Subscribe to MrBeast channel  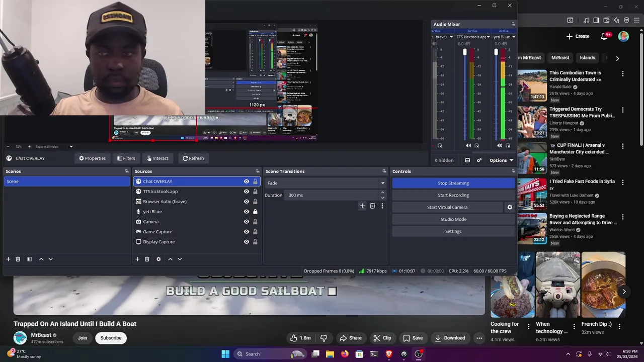(x=111, y=338)
